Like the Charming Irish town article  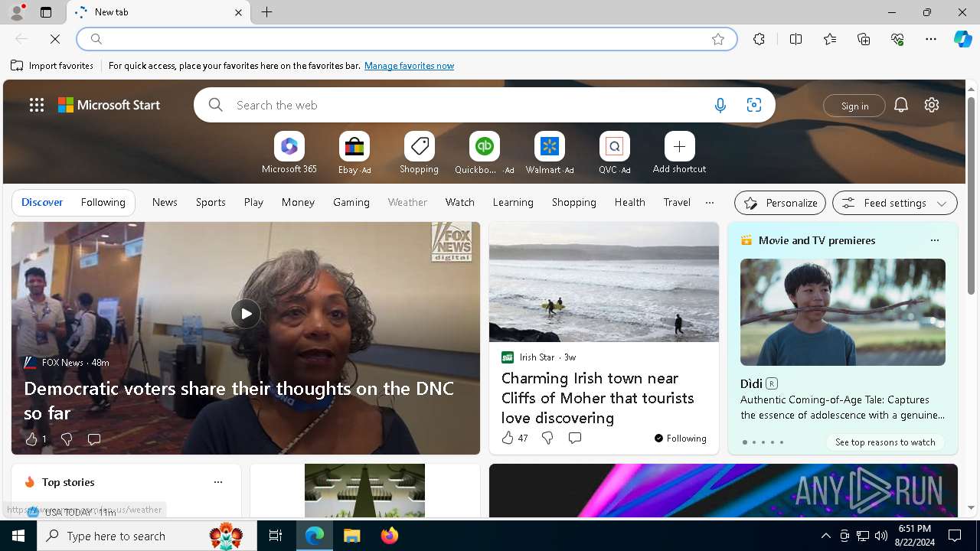pyautogui.click(x=508, y=438)
